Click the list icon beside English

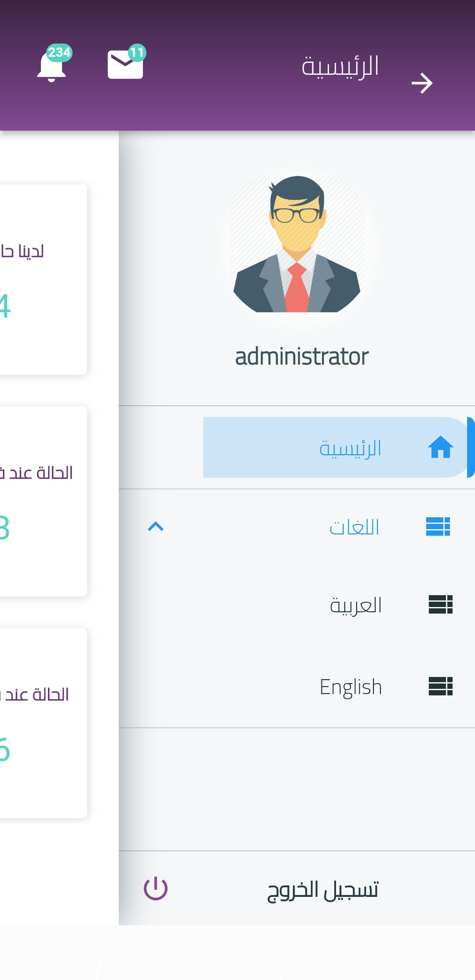click(440, 686)
